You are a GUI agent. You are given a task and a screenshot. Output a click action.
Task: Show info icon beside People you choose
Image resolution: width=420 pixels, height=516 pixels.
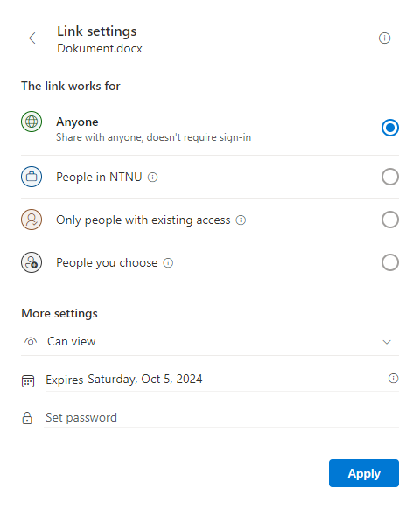pyautogui.click(x=168, y=263)
